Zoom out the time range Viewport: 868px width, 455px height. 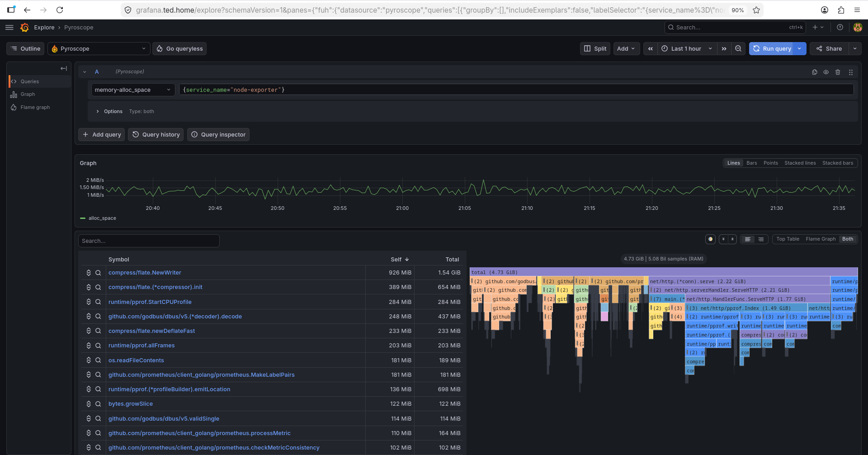738,49
